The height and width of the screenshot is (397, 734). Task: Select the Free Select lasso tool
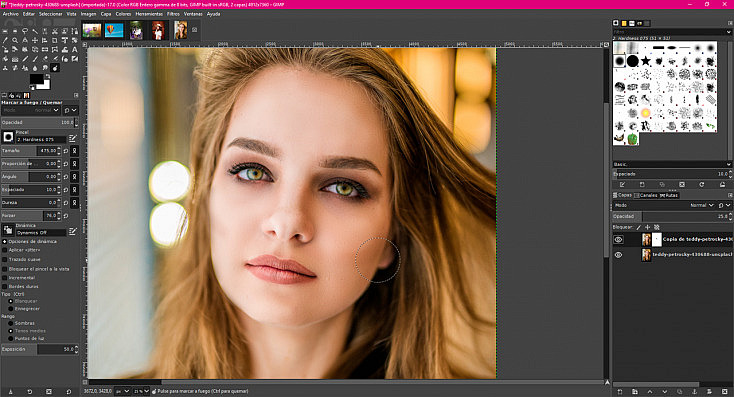click(25, 31)
